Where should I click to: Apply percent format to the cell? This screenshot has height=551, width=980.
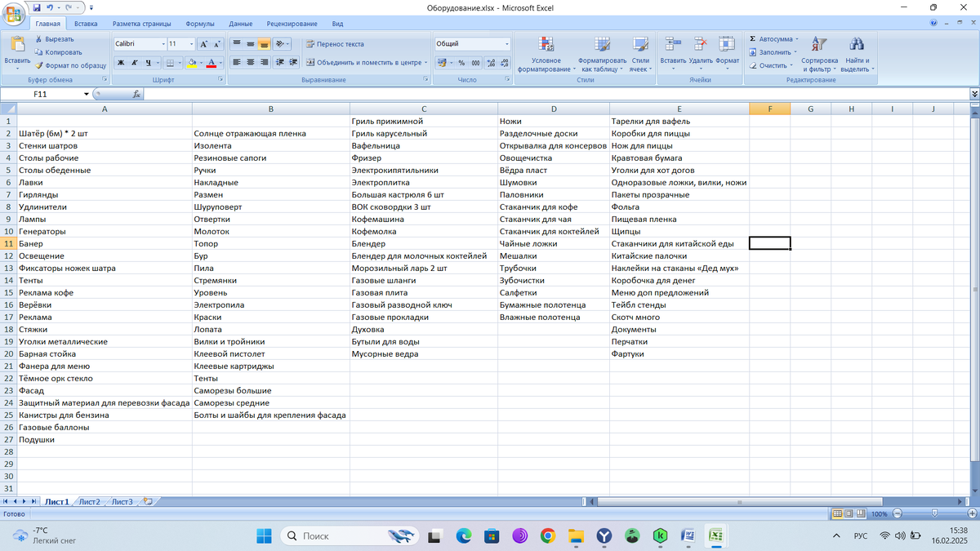click(x=462, y=62)
